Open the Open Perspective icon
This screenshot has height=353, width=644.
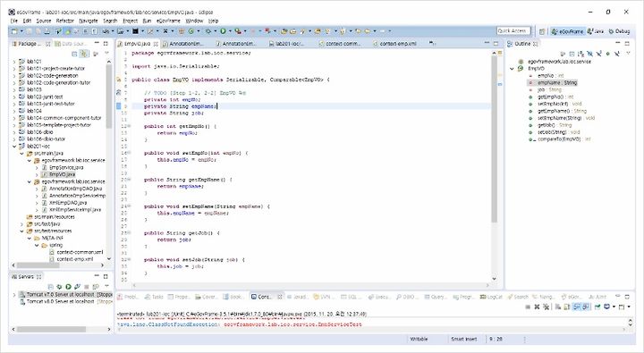[x=542, y=31]
